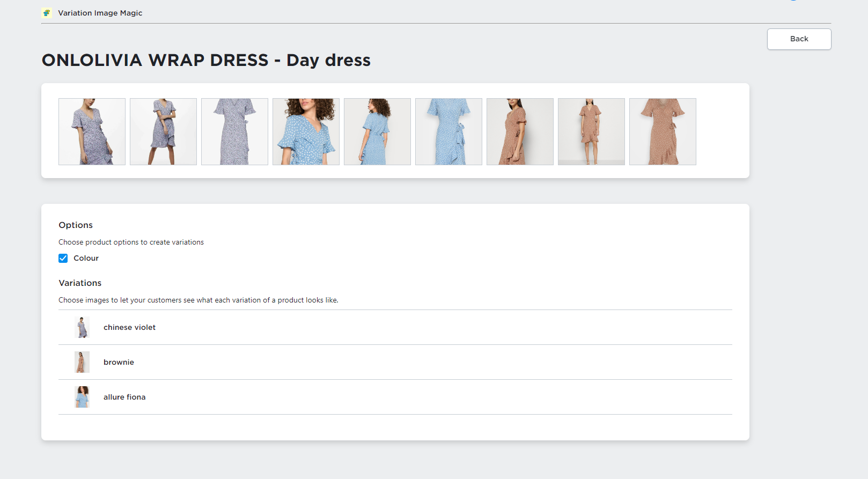Open allure fiona variation thumbnail
This screenshot has height=479, width=868.
pyautogui.click(x=82, y=397)
